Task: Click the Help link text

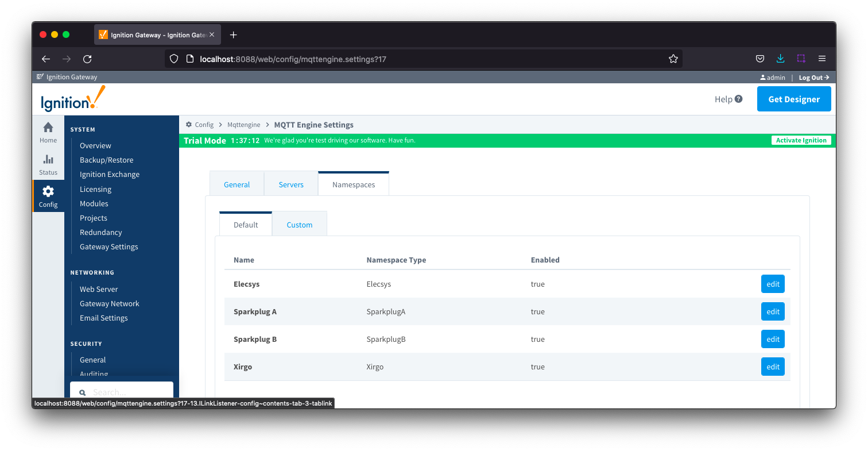Action: (723, 99)
